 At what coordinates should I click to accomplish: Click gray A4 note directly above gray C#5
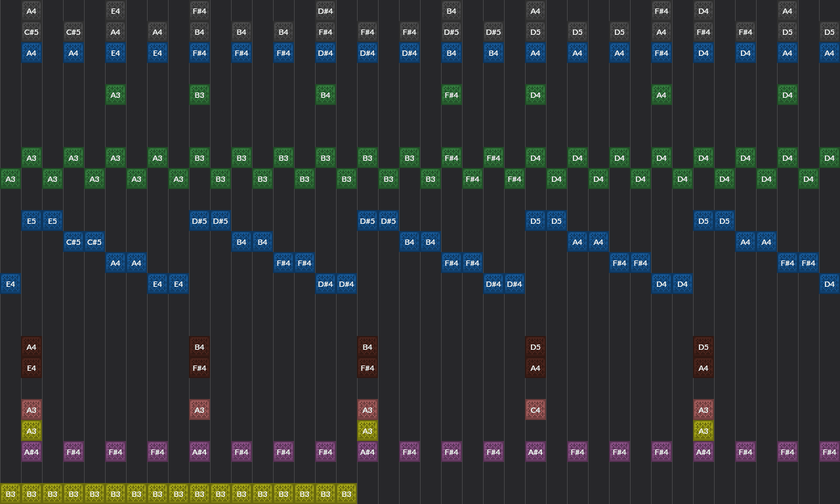pyautogui.click(x=31, y=10)
